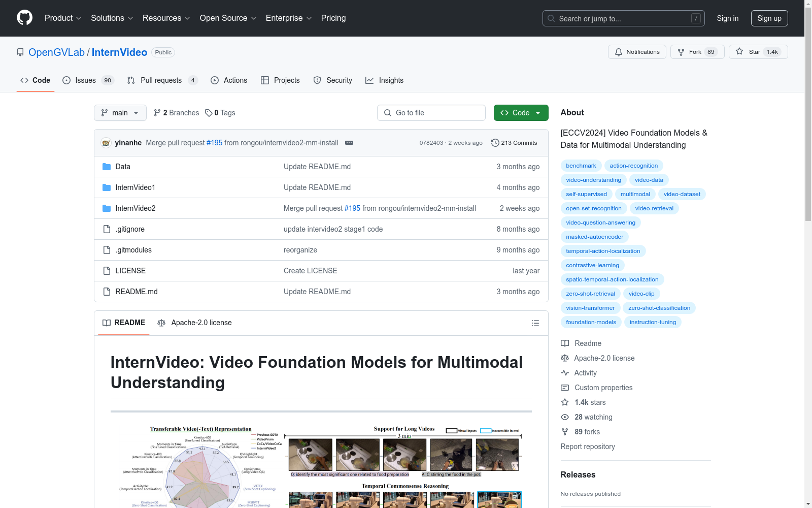
Task: Open the main branch dropdown
Action: (x=120, y=113)
